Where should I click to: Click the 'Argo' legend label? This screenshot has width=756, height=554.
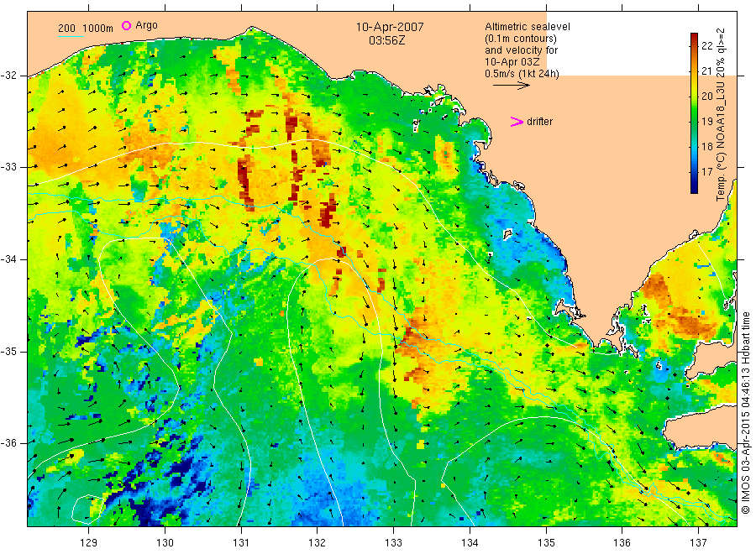(x=146, y=25)
